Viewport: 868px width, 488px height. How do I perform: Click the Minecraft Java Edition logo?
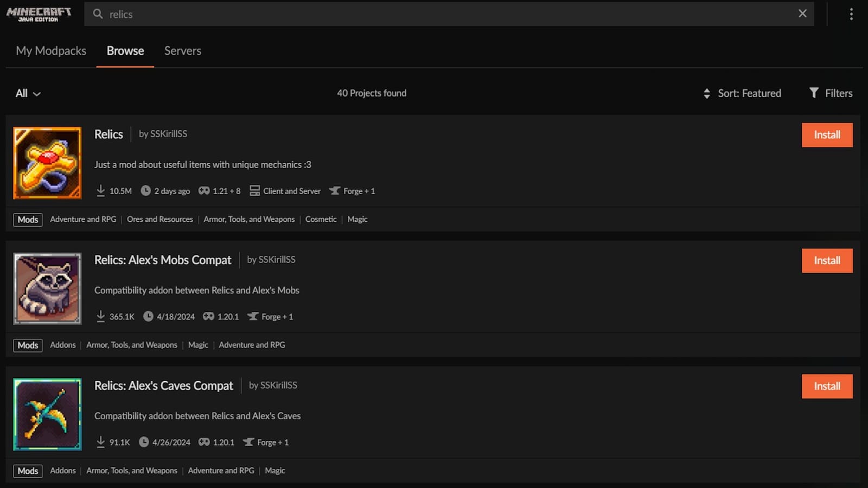tap(39, 14)
